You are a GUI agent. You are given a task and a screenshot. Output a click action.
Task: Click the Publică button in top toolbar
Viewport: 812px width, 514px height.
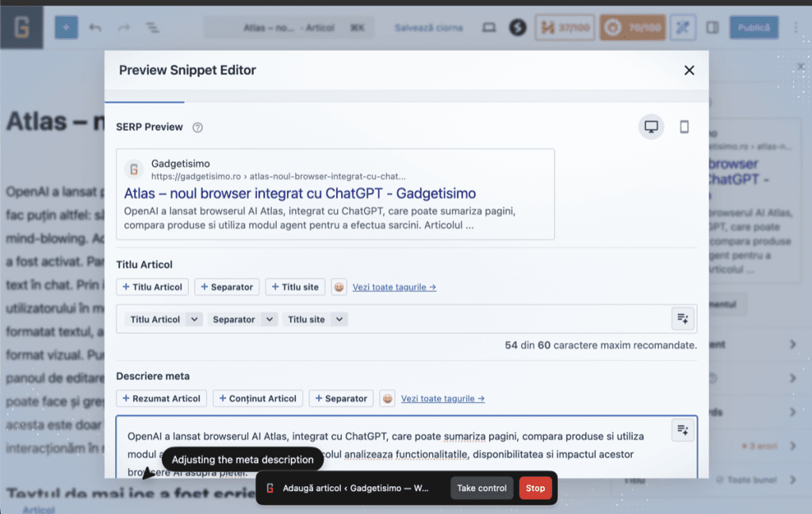753,28
